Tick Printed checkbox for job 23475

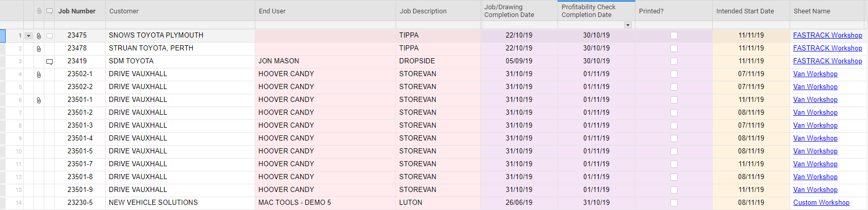pyautogui.click(x=674, y=36)
